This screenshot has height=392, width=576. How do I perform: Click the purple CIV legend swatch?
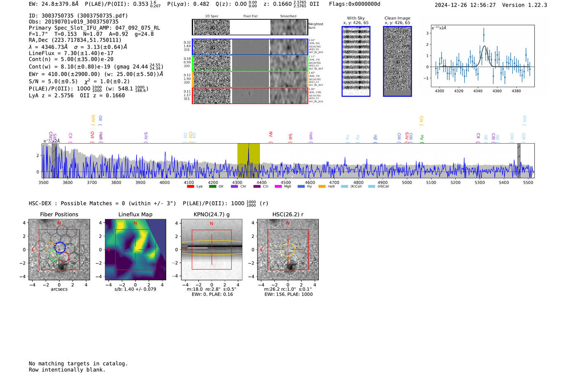pos(235,186)
